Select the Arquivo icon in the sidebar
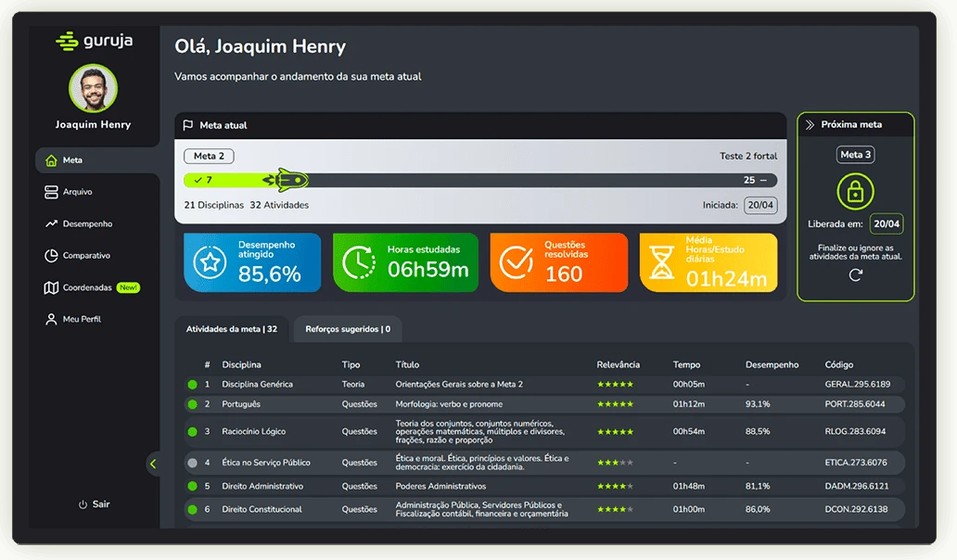The image size is (957, 560). pos(53,192)
